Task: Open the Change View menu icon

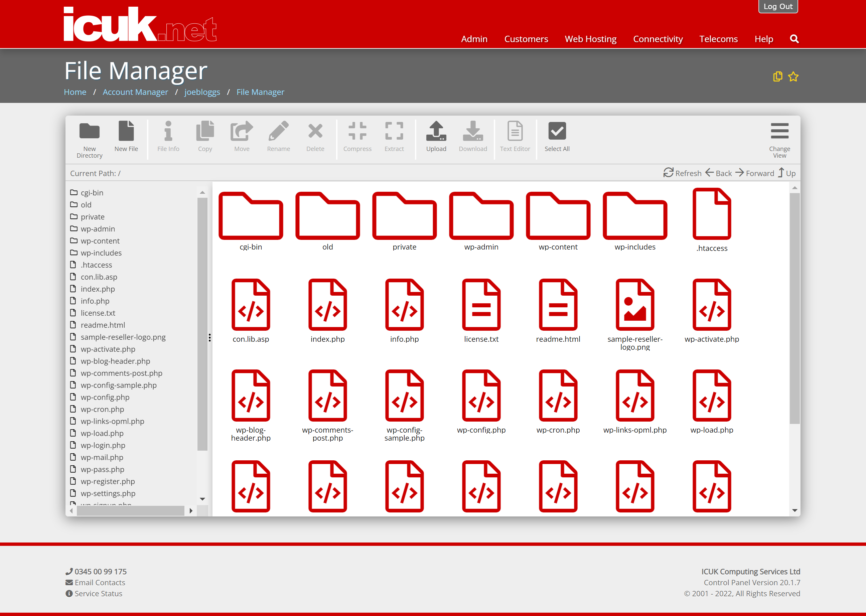Action: click(x=779, y=131)
